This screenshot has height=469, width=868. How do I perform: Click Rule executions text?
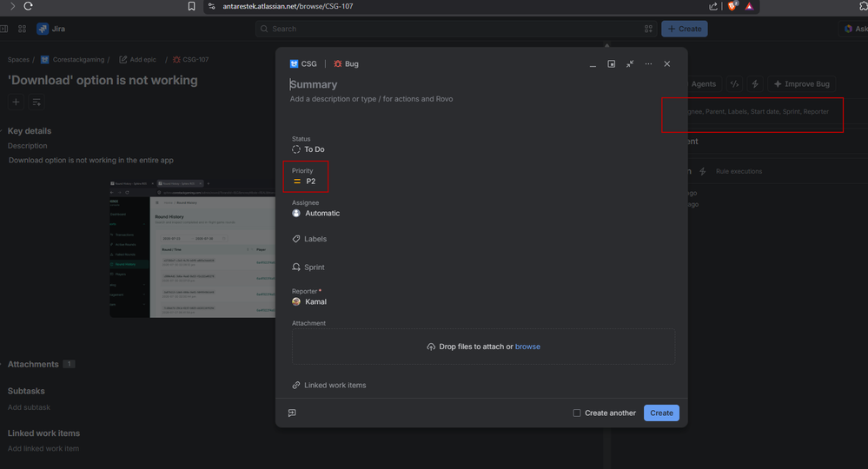[x=739, y=171]
